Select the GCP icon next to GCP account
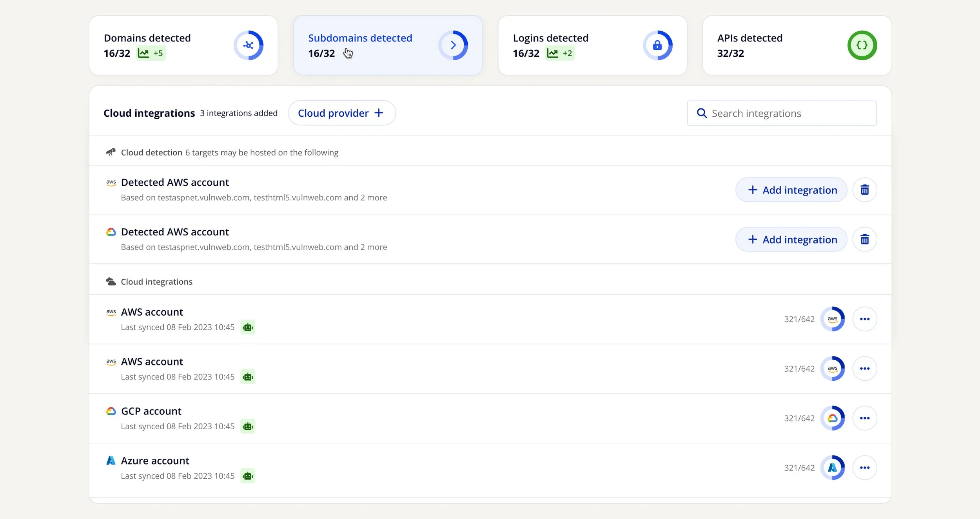Screen dimensions: 980x519 111,411
